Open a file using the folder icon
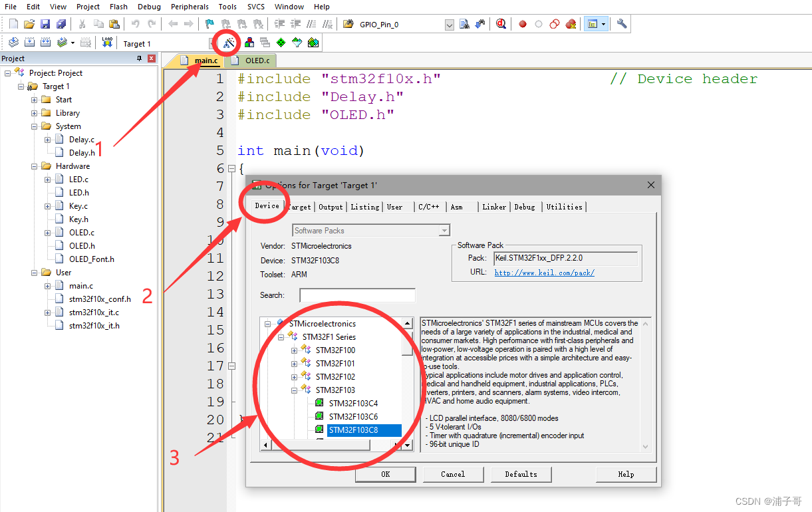812x512 pixels. [29, 24]
